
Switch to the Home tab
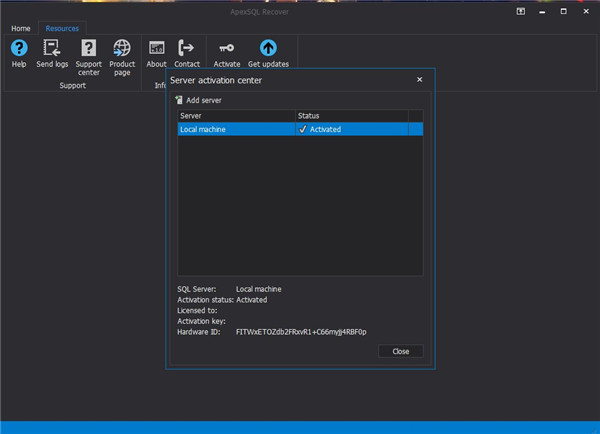21,28
